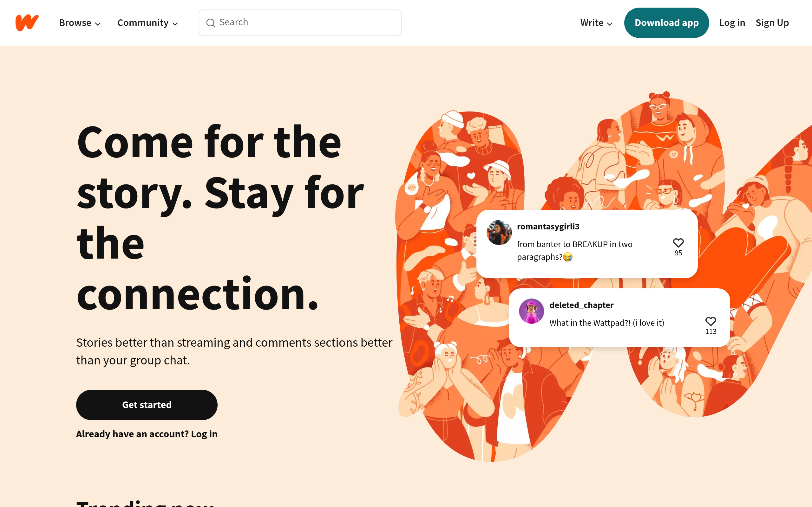
Task: Open deleted_chapter's profile avatar
Action: tap(531, 311)
